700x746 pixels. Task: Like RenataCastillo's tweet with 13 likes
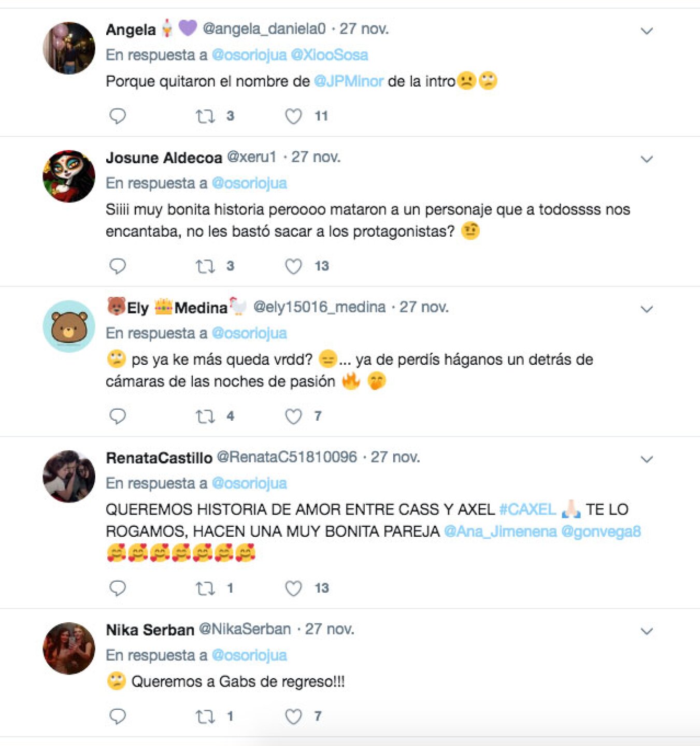click(293, 588)
